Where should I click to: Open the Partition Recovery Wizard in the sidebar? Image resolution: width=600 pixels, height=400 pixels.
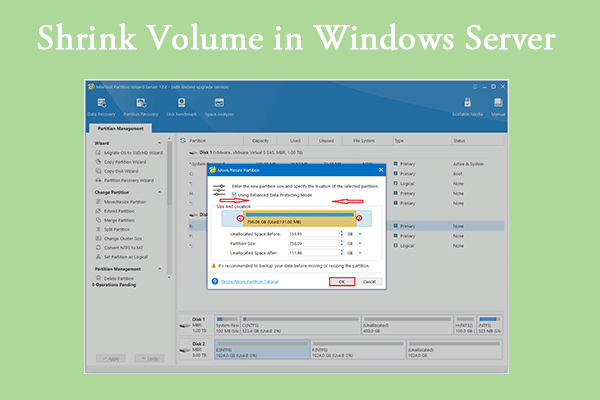(x=125, y=180)
